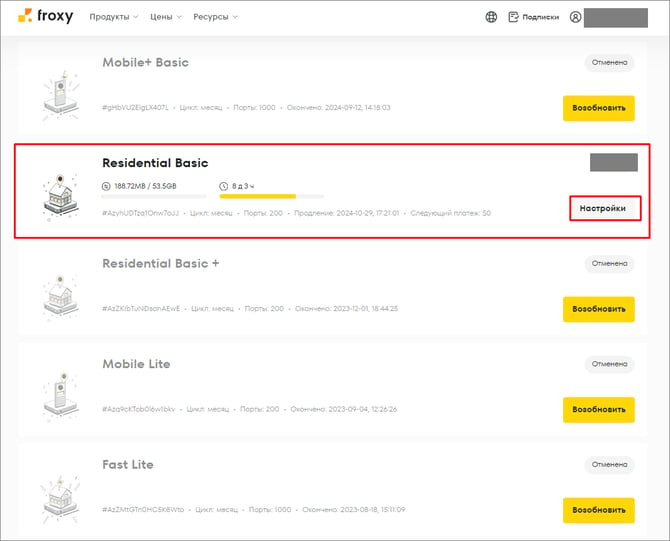Click the Следующий платеж: 50 text

pos(450,213)
